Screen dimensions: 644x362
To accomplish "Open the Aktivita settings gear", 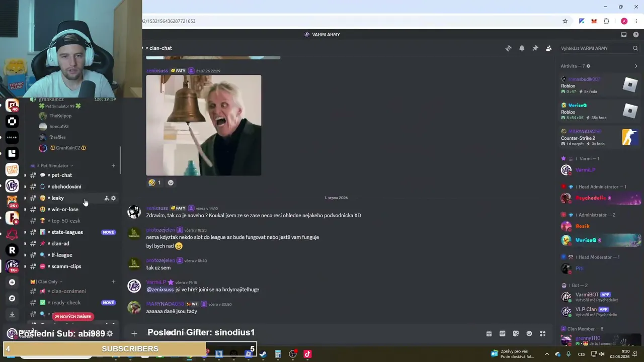I will [x=588, y=66].
